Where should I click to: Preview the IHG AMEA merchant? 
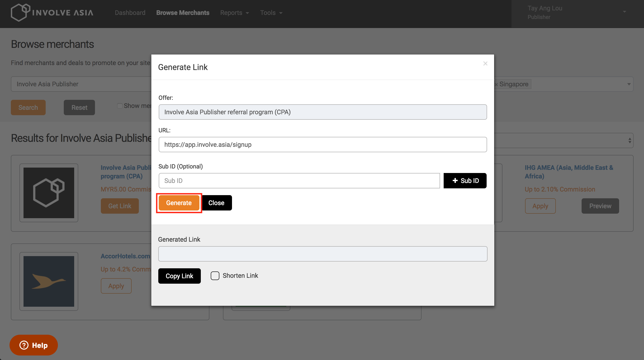coord(600,206)
